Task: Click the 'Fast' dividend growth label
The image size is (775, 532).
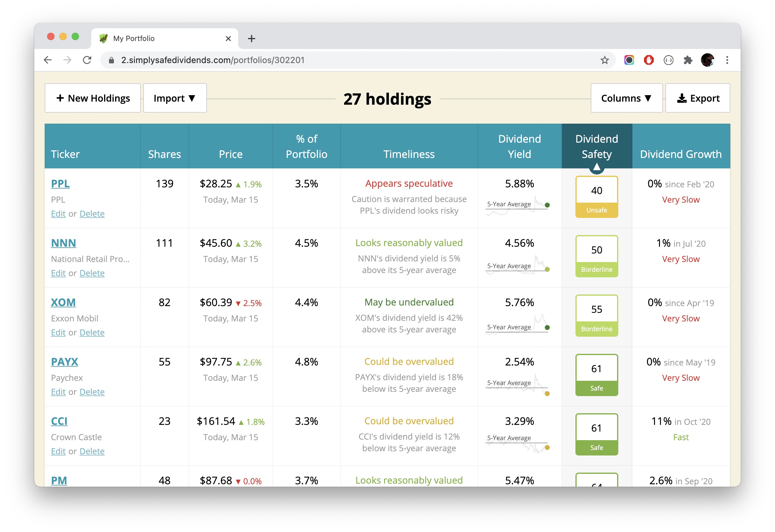Action: coord(681,437)
